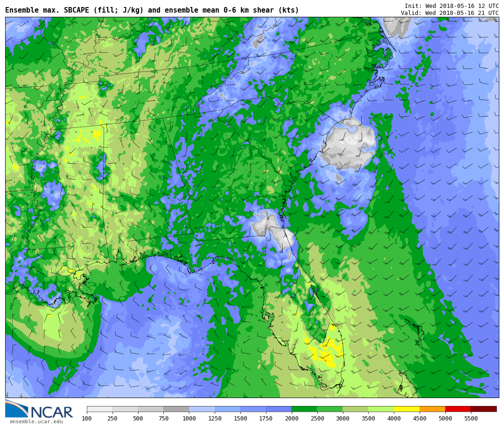Click the '1000' colorbar label
The width and height of the screenshot is (504, 427).
pyautogui.click(x=189, y=418)
